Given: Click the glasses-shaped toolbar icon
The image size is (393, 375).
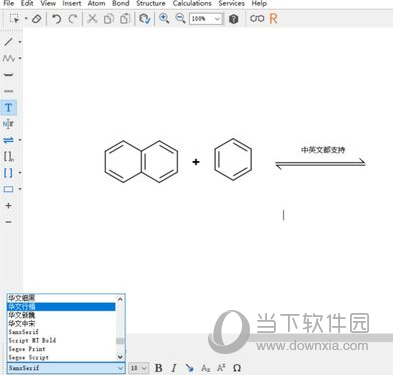Looking at the screenshot, I should pyautogui.click(x=257, y=19).
